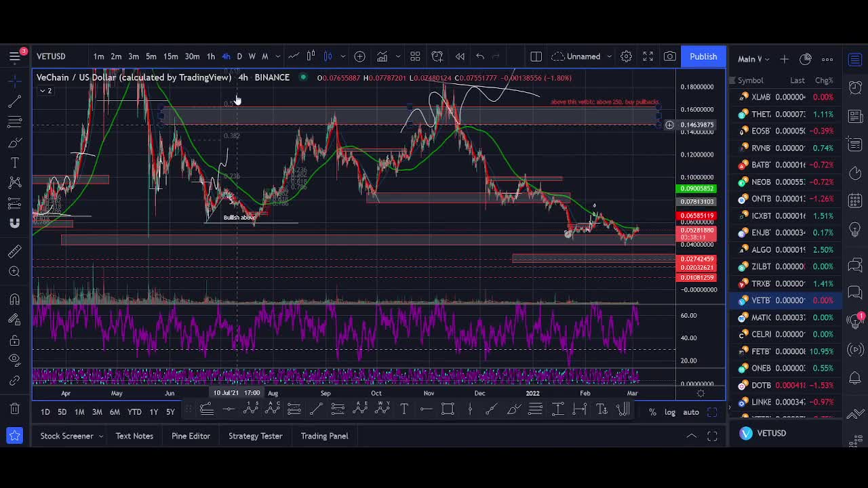Choose the 5Y date range

coord(170,412)
